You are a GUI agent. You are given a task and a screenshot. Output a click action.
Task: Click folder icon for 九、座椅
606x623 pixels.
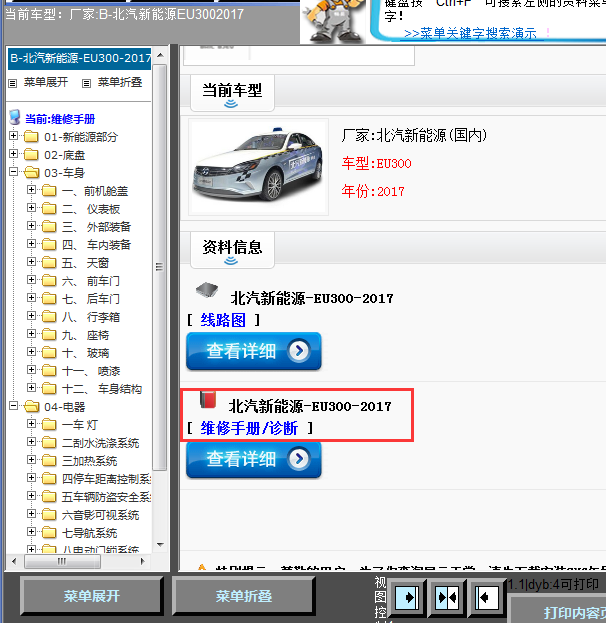(49, 335)
